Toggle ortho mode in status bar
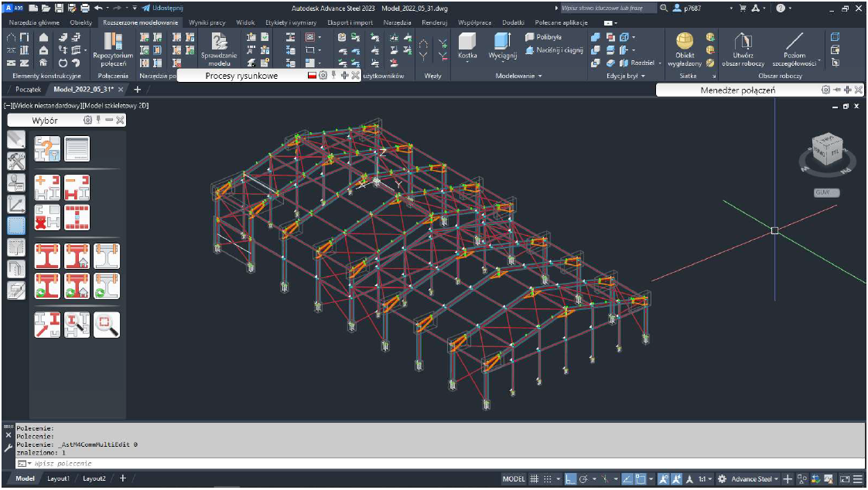The height and width of the screenshot is (490, 868). pos(570,479)
